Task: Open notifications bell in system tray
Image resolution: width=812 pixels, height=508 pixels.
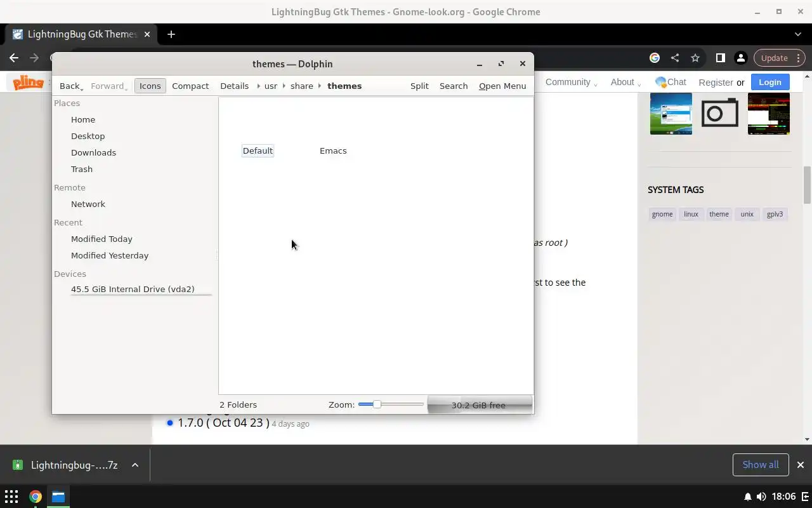Action: (747, 497)
